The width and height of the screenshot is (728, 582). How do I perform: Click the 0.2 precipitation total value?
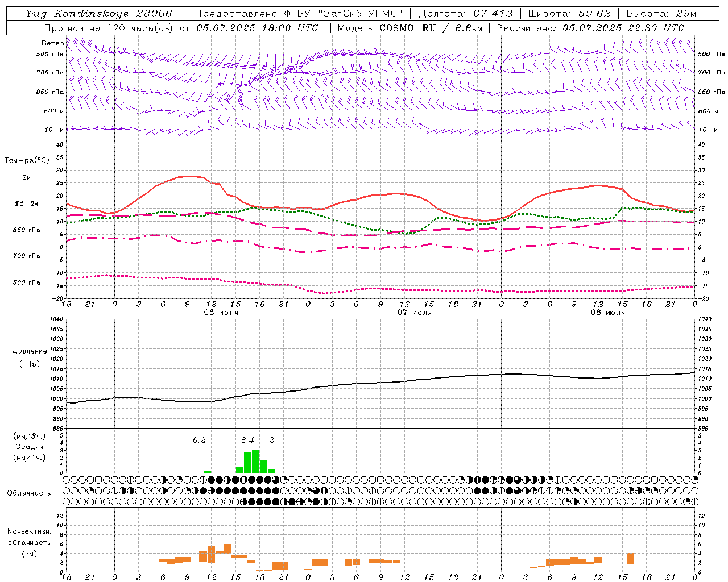tap(199, 440)
